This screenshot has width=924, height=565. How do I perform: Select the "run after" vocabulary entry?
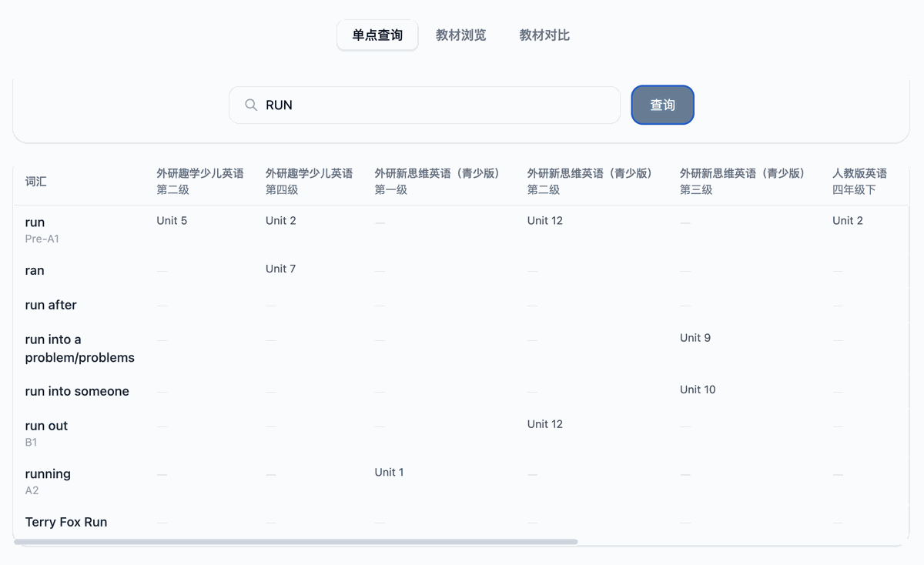click(51, 305)
